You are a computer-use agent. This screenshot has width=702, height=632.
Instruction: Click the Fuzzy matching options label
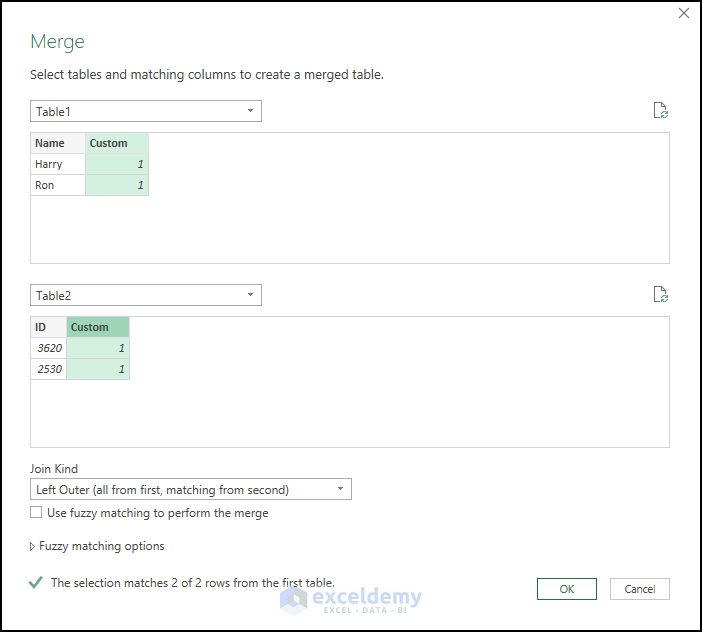click(102, 546)
